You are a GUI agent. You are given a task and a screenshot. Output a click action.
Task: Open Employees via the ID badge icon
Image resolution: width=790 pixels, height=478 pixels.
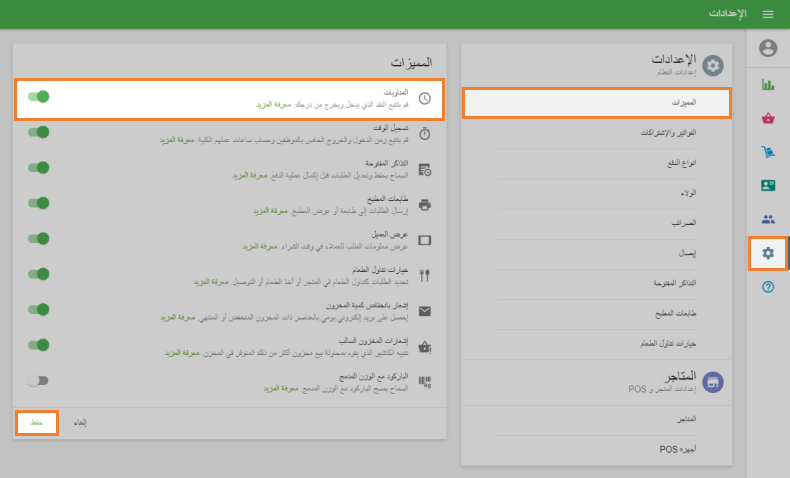(768, 185)
